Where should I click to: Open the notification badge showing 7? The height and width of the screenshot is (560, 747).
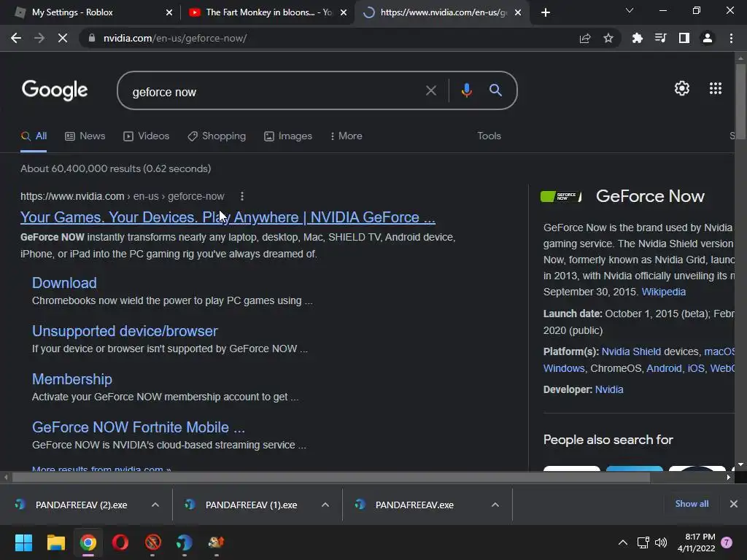[x=727, y=542]
